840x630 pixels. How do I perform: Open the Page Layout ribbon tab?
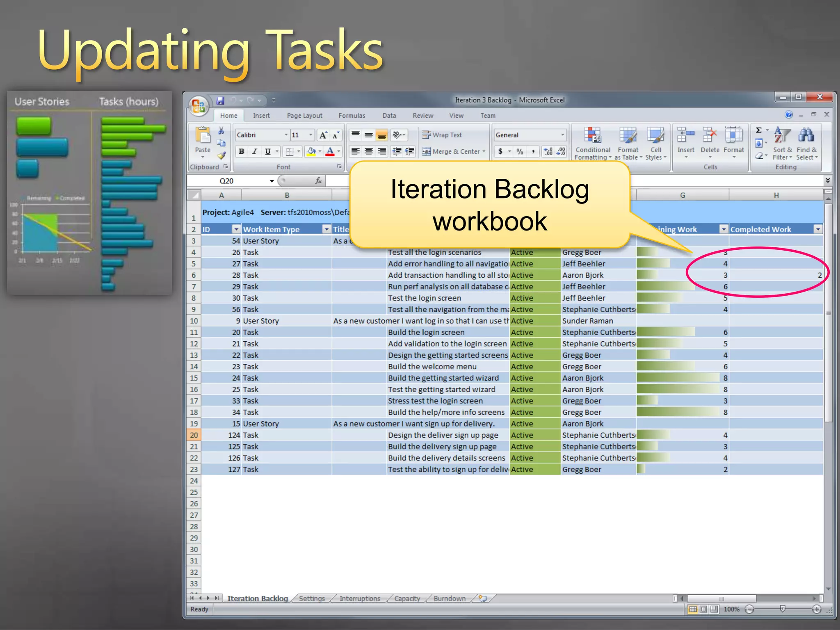[x=304, y=116]
